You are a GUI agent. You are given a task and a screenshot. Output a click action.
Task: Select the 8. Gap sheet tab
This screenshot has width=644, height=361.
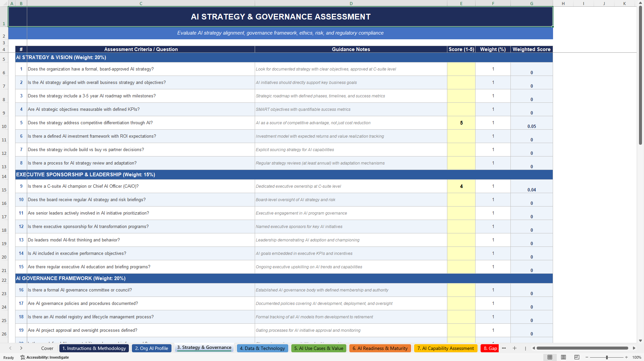(490, 348)
